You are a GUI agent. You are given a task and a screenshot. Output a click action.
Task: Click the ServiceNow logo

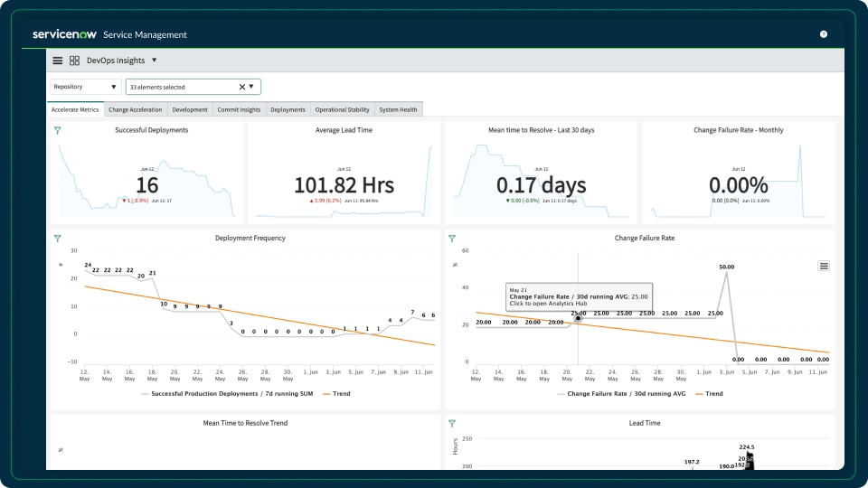63,34
